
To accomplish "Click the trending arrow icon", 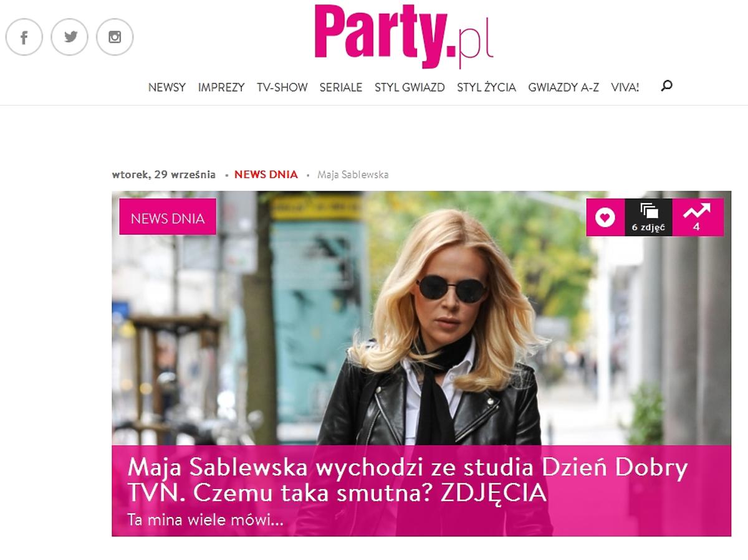I will click(697, 217).
